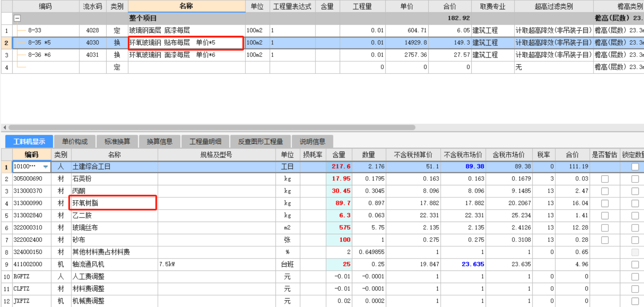Image resolution: width=644 pixels, height=307 pixels.
Task: Click the 规格及型号 column header
Action: pos(216,155)
